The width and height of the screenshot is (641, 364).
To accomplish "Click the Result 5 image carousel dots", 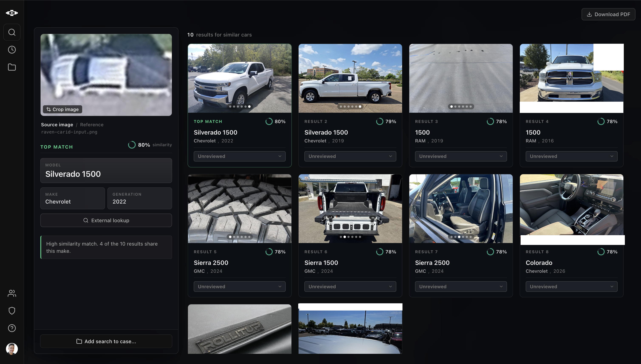I will point(240,237).
